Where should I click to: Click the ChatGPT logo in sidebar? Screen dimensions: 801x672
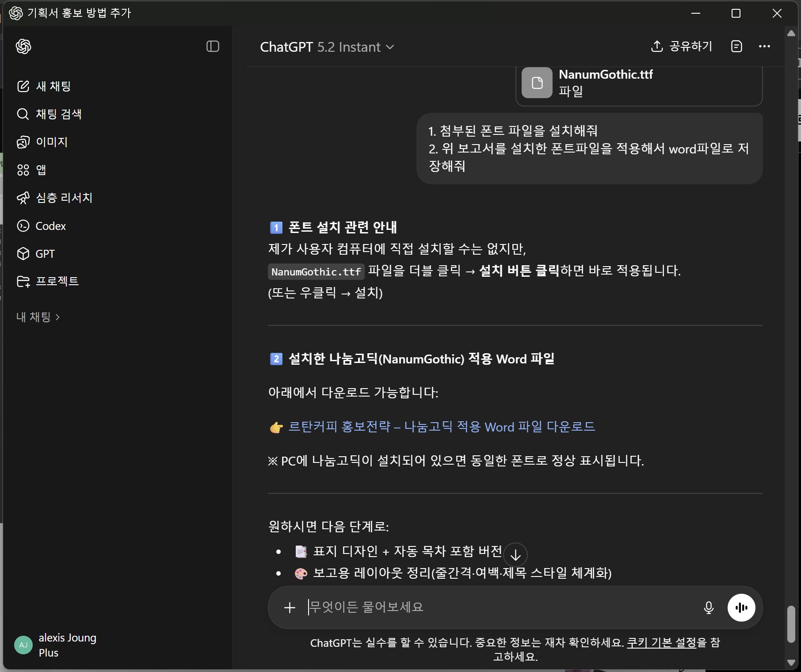click(x=23, y=46)
